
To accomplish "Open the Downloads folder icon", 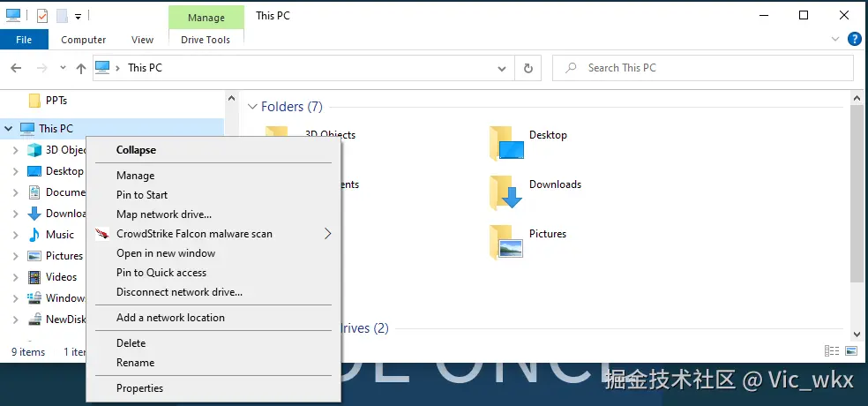I will 506,192.
